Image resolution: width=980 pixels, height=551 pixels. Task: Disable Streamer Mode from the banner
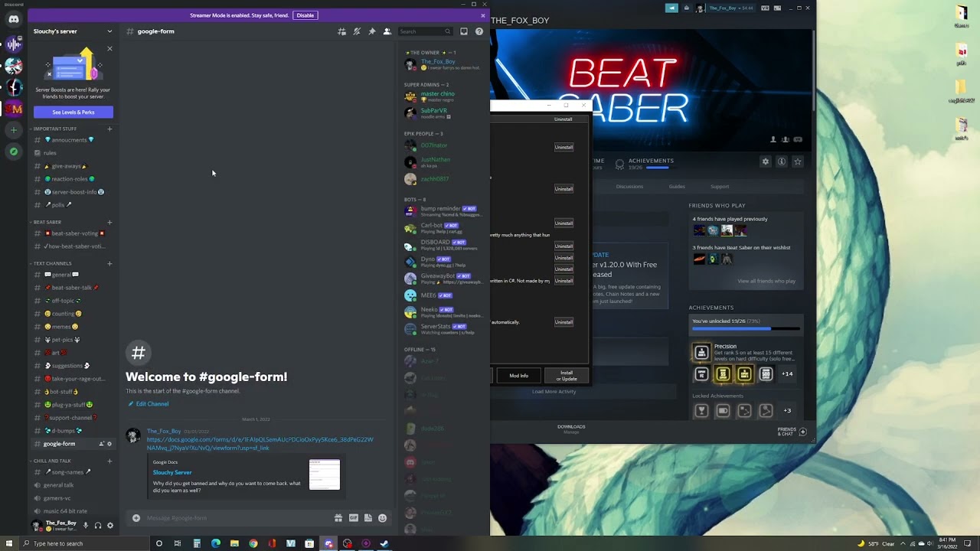coord(305,15)
